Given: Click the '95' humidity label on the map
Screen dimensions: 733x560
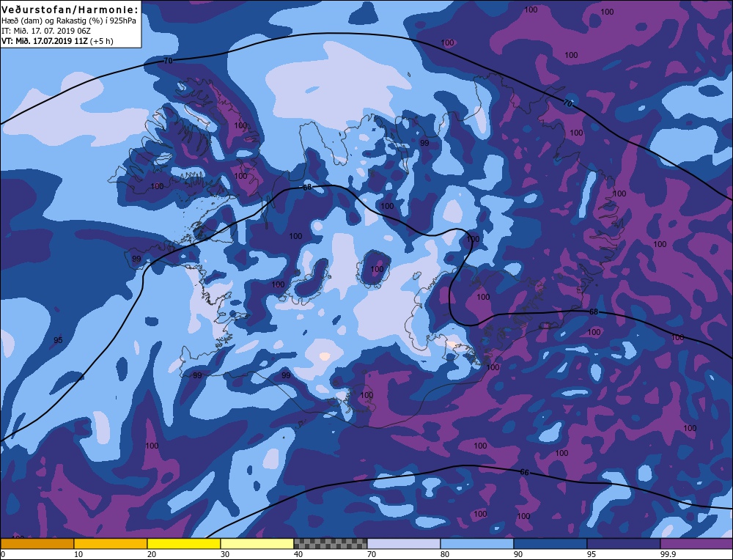Looking at the screenshot, I should pyautogui.click(x=58, y=340).
